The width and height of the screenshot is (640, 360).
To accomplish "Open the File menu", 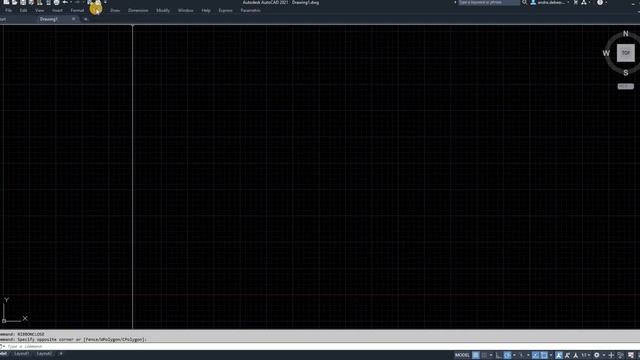I will [x=9, y=11].
